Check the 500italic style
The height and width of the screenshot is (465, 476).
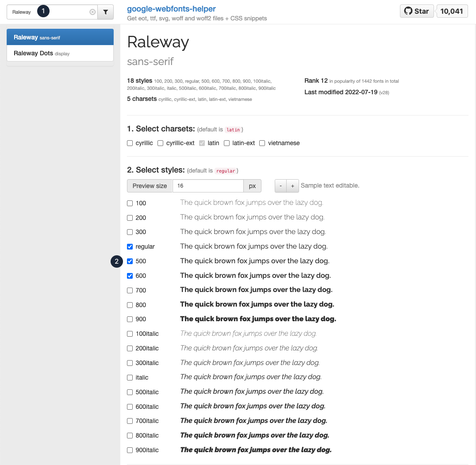click(x=130, y=392)
